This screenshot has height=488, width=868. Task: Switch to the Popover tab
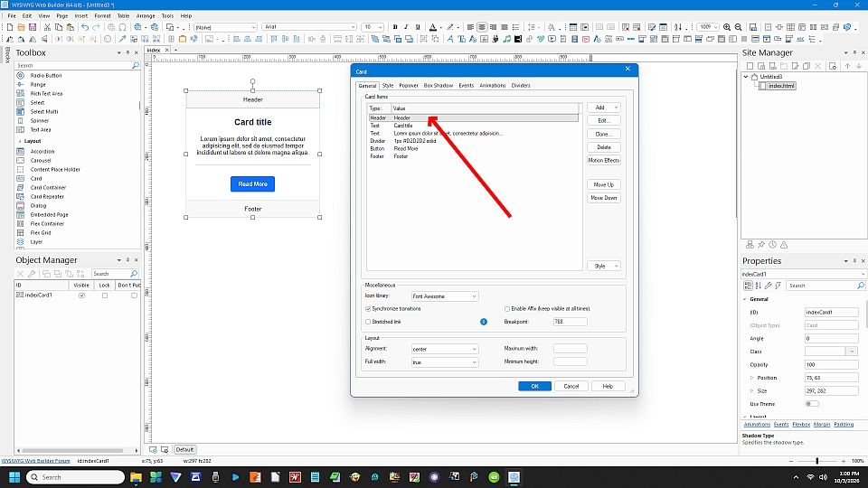coord(409,86)
